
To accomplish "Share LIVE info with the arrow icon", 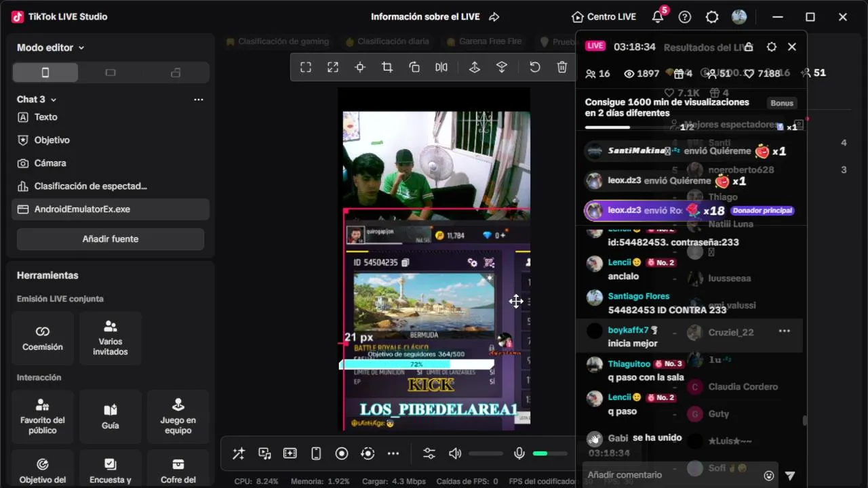I will [494, 17].
